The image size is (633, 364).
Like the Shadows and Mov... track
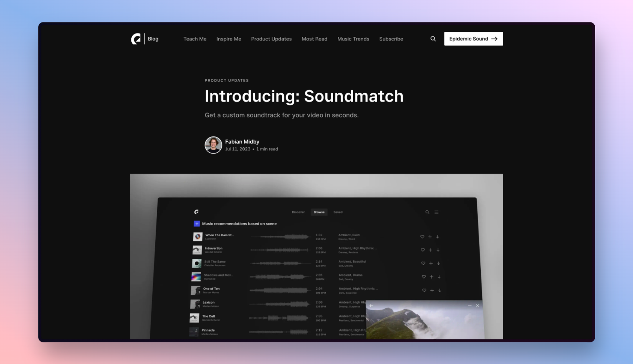pyautogui.click(x=423, y=277)
